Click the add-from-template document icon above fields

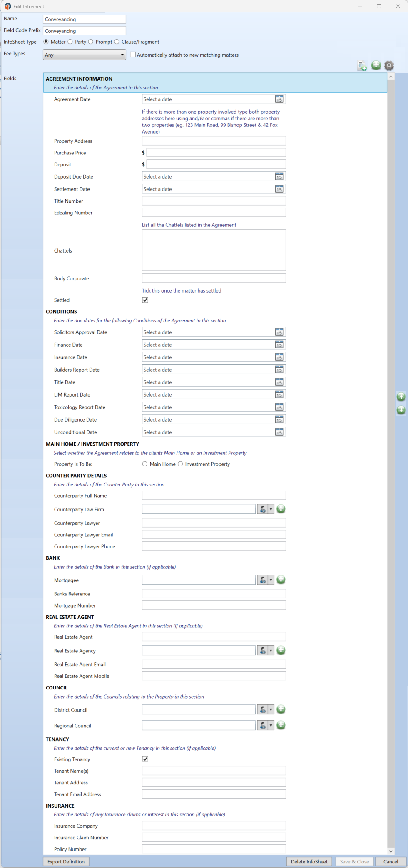[x=362, y=66]
